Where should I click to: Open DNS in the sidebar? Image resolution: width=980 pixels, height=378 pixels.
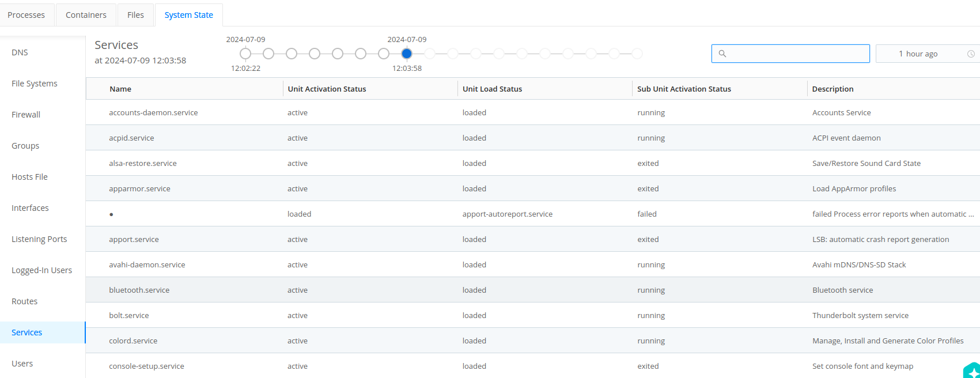pyautogui.click(x=20, y=52)
